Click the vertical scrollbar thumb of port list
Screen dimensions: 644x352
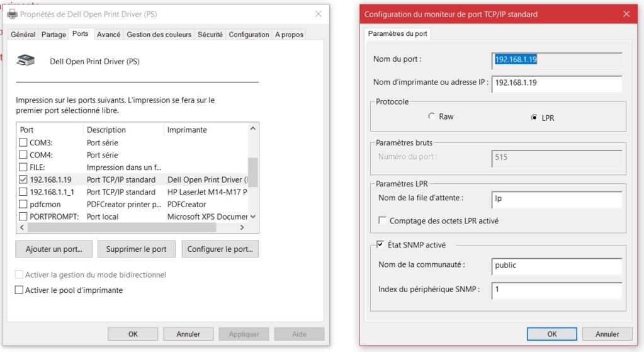(x=253, y=172)
